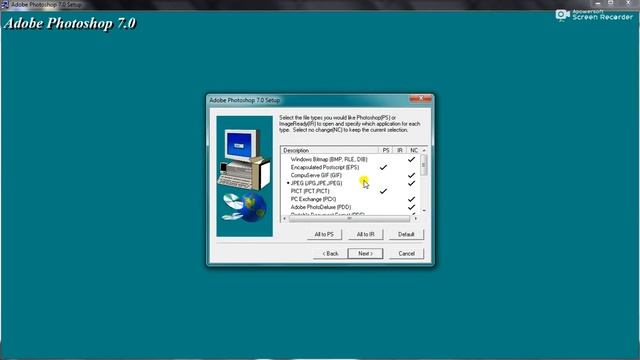Image resolution: width=640 pixels, height=360 pixels.
Task: Click the Description column header
Action: [x=329, y=150]
